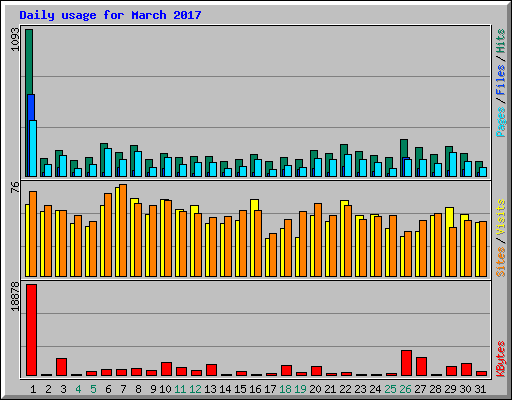
Task: Click day label 10 on the x-axis
Action: click(165, 389)
